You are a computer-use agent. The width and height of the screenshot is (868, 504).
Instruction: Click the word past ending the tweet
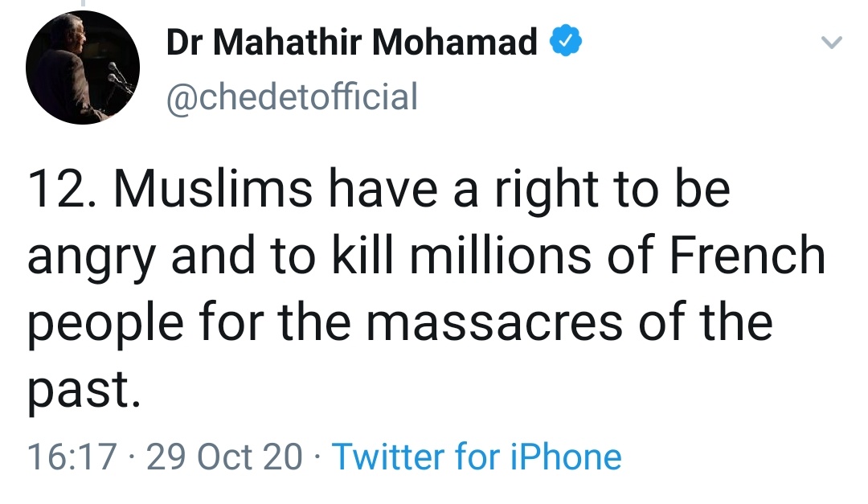(77, 391)
